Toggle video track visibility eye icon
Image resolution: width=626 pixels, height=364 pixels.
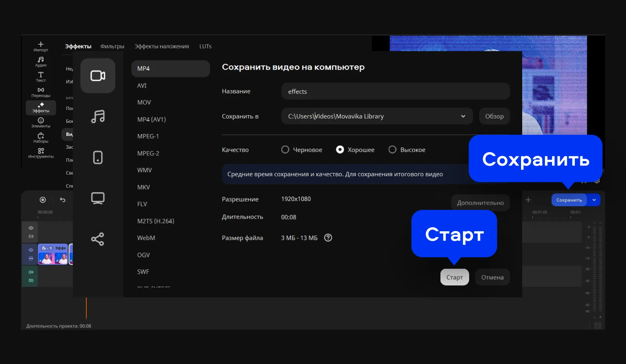pos(31,250)
